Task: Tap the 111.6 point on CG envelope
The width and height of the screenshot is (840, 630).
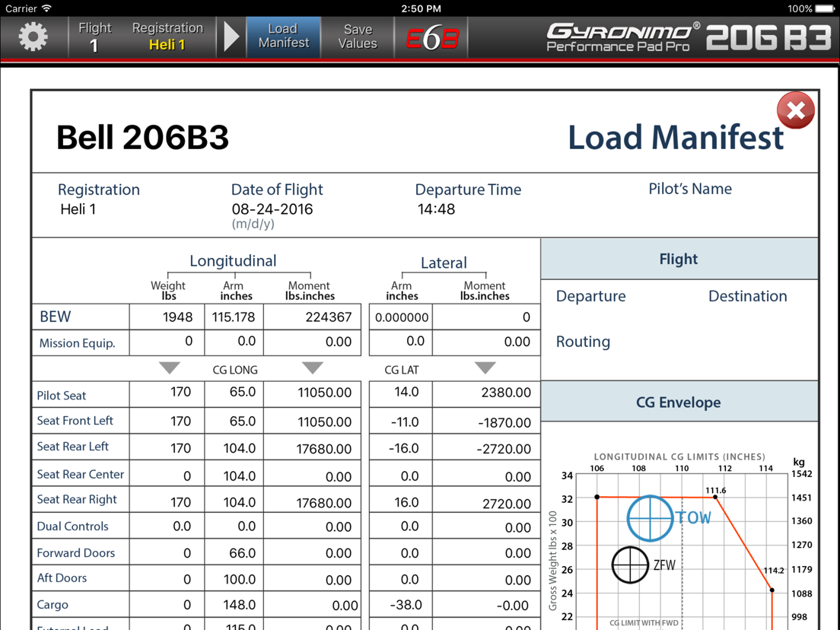Action: tap(715, 497)
